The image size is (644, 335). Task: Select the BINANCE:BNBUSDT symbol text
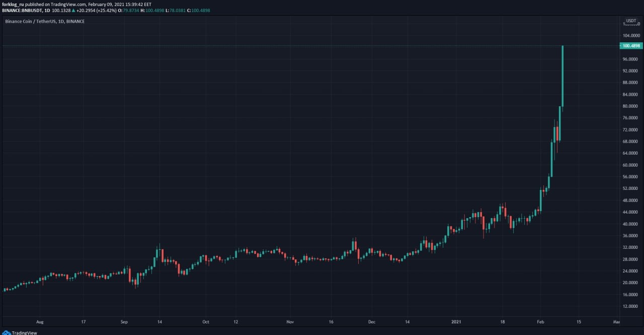coord(21,10)
